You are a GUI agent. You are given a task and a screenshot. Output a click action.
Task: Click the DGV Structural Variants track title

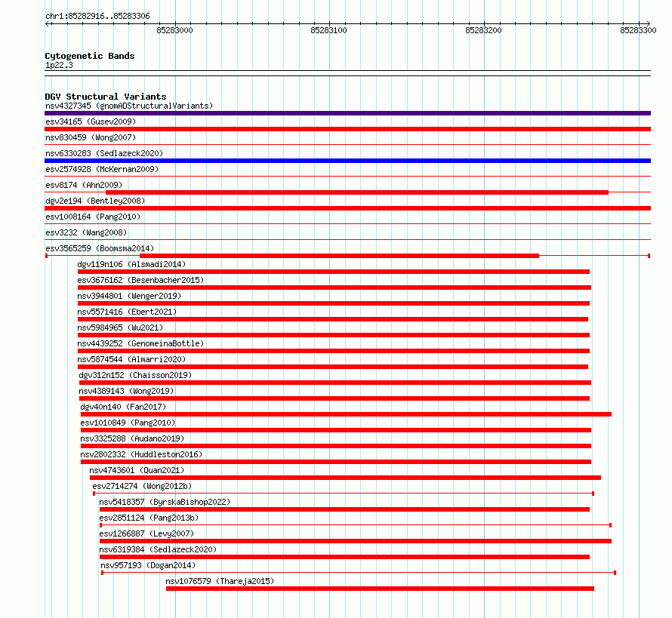click(x=106, y=97)
